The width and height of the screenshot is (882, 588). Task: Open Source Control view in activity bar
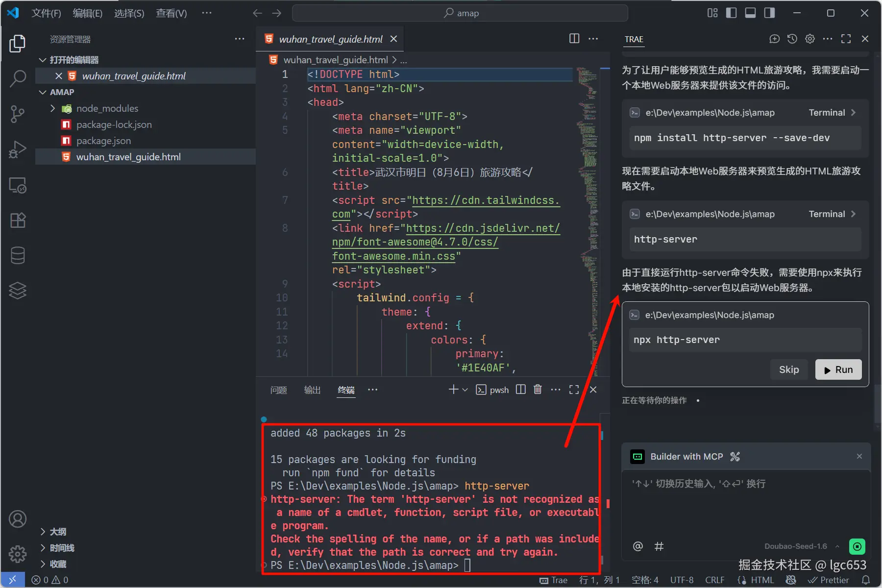[18, 114]
